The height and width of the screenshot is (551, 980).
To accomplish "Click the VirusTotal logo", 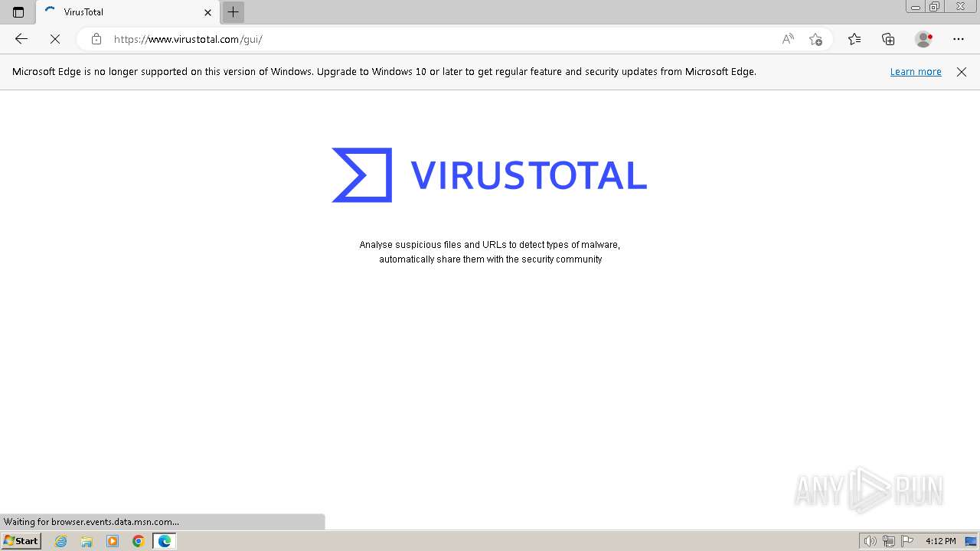I will tap(489, 175).
